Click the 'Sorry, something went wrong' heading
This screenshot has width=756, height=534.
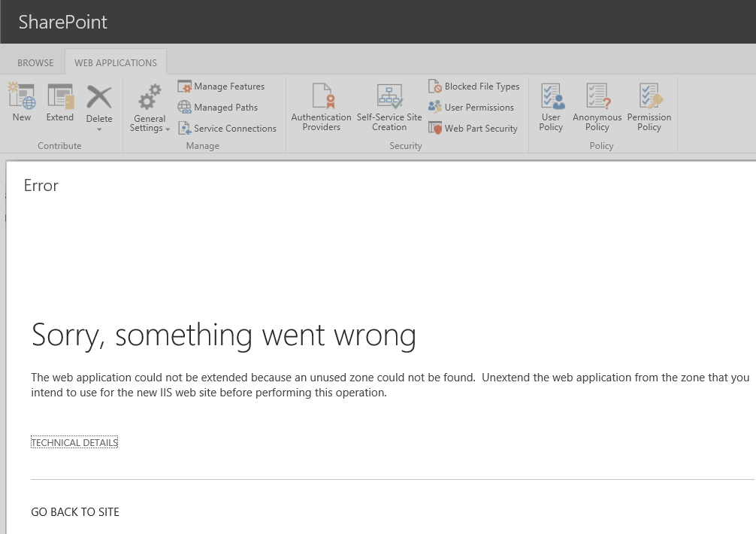coord(224,335)
